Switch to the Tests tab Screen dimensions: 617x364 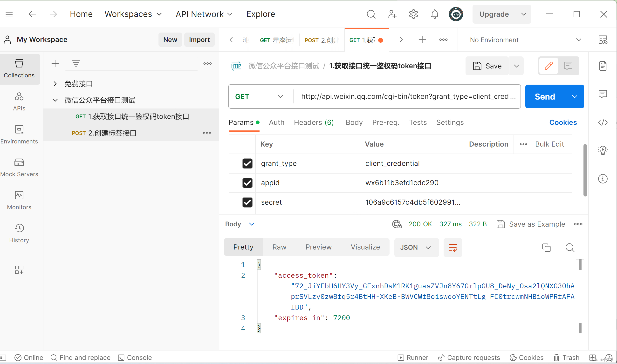pos(418,122)
